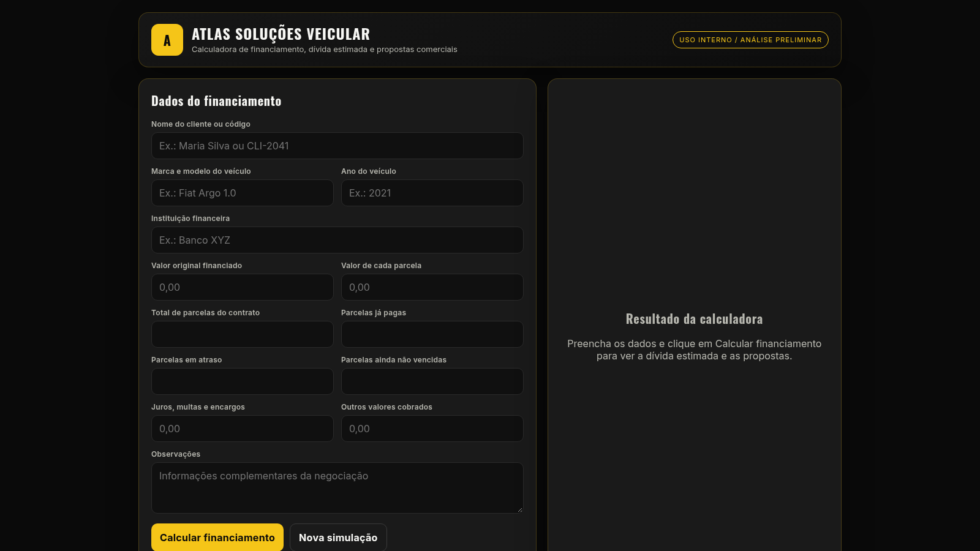Click the "Uso interno / Análise preliminar" badge

(x=750, y=40)
